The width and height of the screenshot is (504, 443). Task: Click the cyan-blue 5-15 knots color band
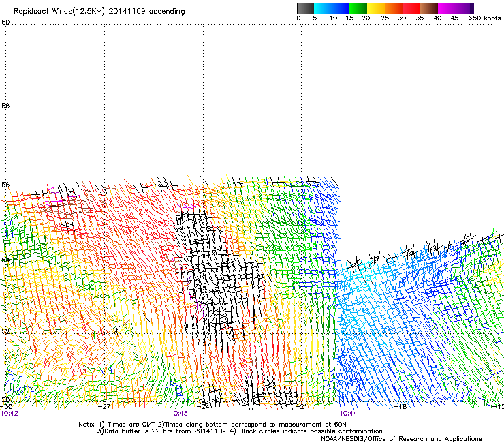coord(332,8)
